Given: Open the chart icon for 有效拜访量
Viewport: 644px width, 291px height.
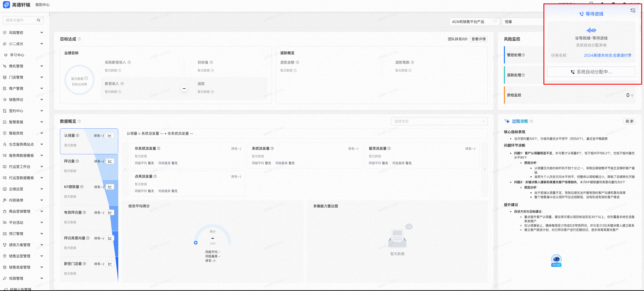Looking at the screenshot, I should [x=110, y=213].
